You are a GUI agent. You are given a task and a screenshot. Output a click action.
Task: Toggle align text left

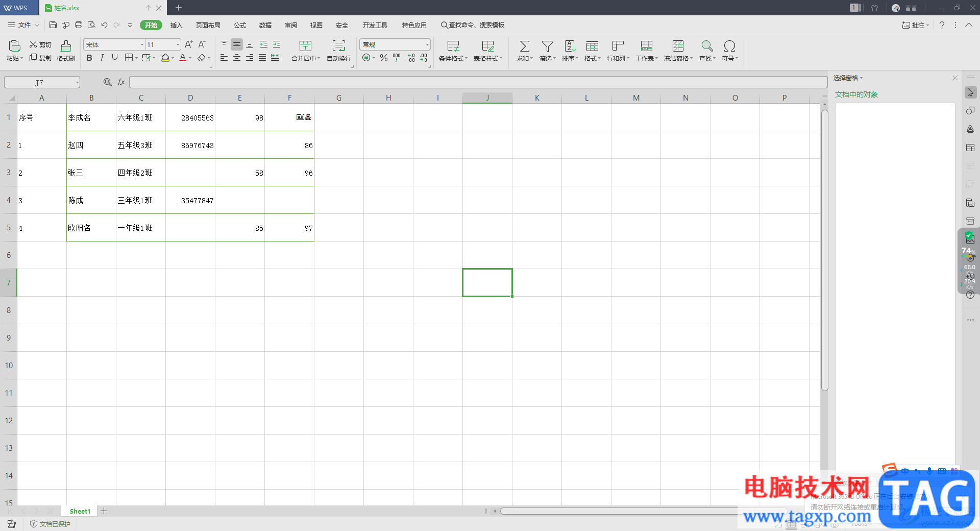(x=224, y=58)
